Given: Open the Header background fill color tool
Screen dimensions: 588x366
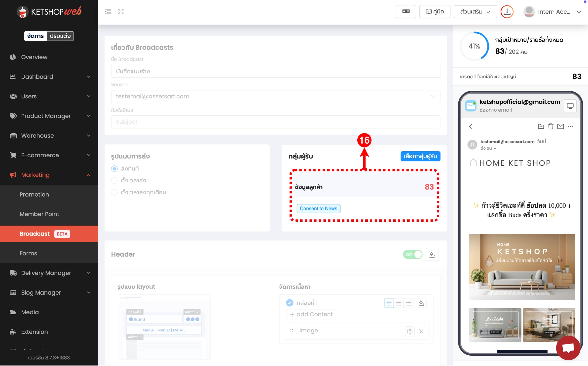Looking at the screenshot, I should coord(432,255).
